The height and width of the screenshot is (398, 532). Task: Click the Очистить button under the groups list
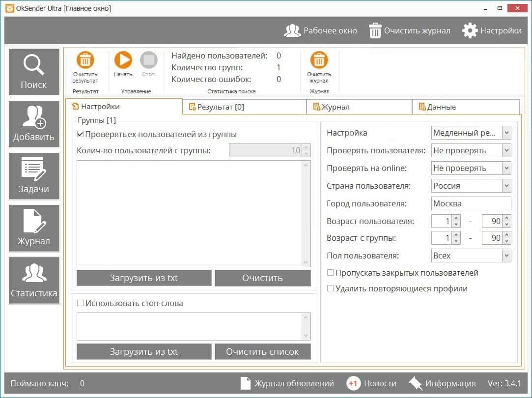coord(263,278)
